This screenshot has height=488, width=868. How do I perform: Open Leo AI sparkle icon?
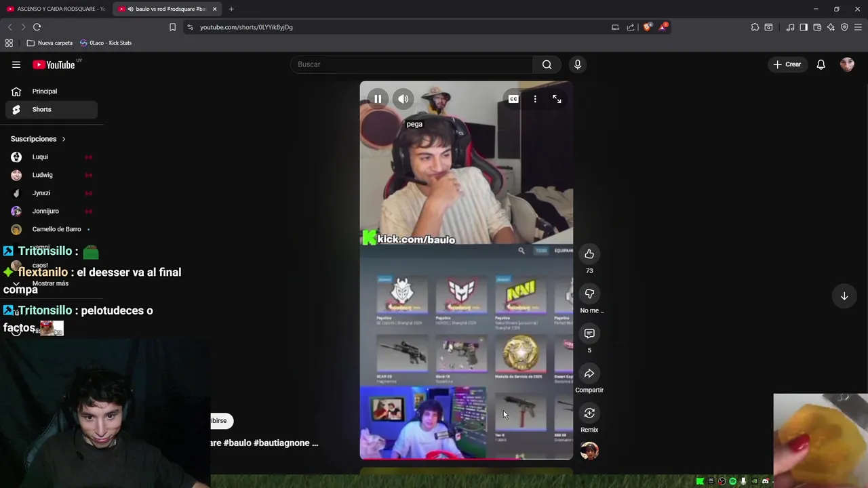tap(831, 27)
